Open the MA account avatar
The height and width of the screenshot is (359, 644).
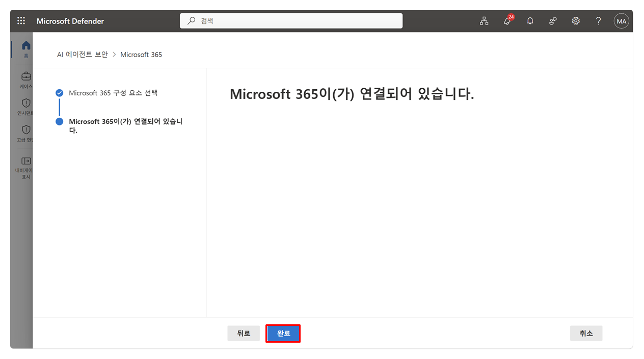[x=622, y=21]
